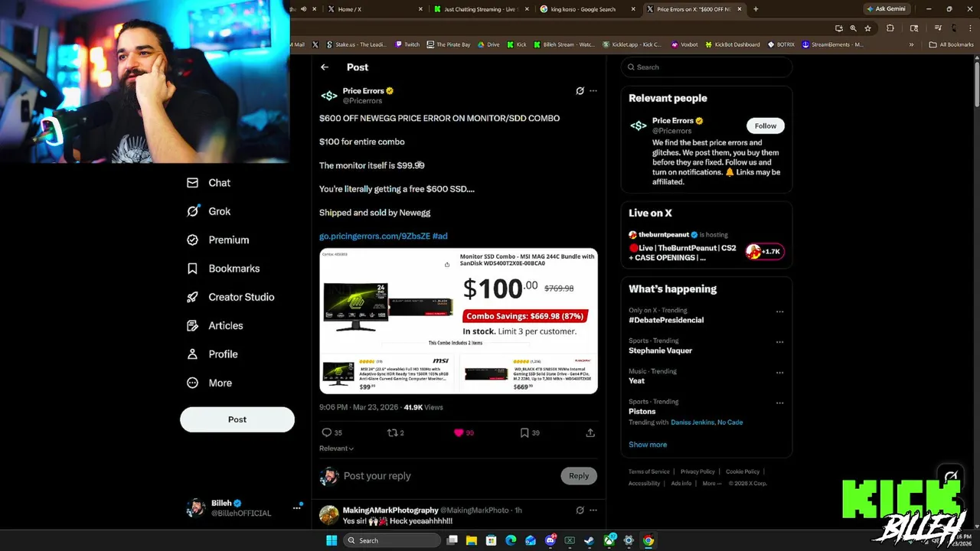Image resolution: width=980 pixels, height=551 pixels.
Task: Expand the Relevant replies sort dropdown
Action: tap(336, 448)
